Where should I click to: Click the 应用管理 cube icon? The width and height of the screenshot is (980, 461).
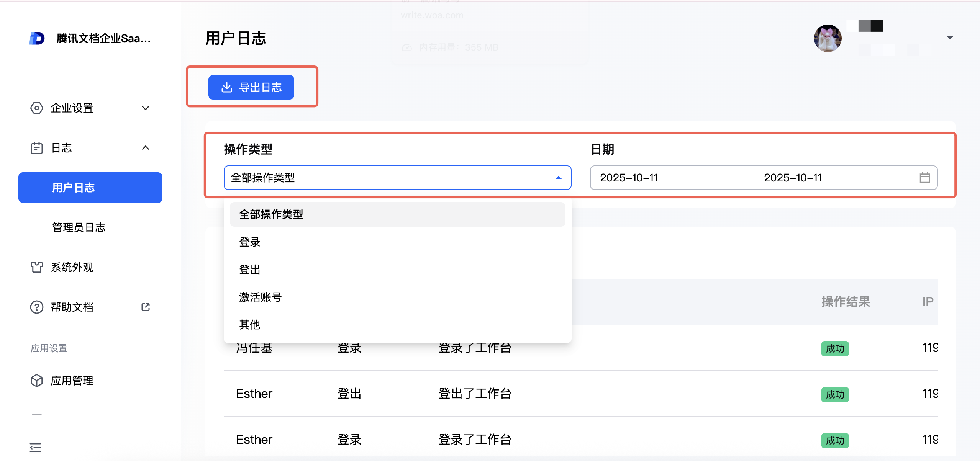(37, 381)
